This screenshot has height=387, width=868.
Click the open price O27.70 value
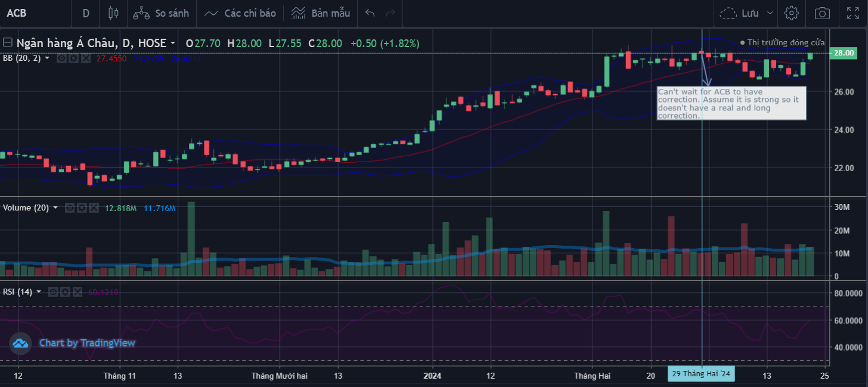tap(203, 44)
